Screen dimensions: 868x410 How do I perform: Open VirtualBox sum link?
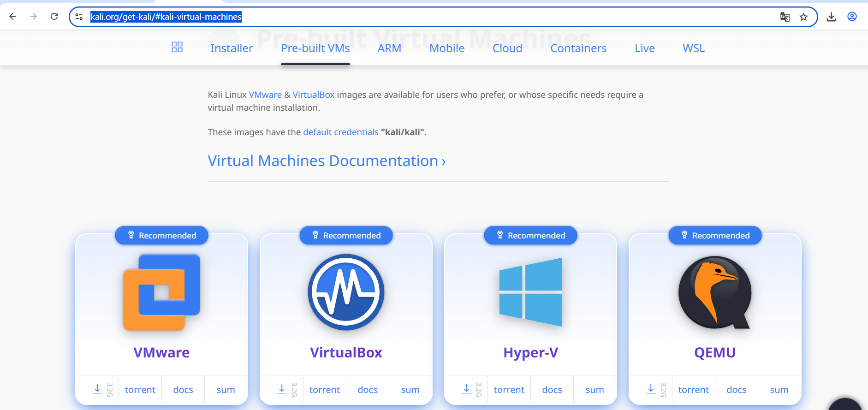coord(410,390)
